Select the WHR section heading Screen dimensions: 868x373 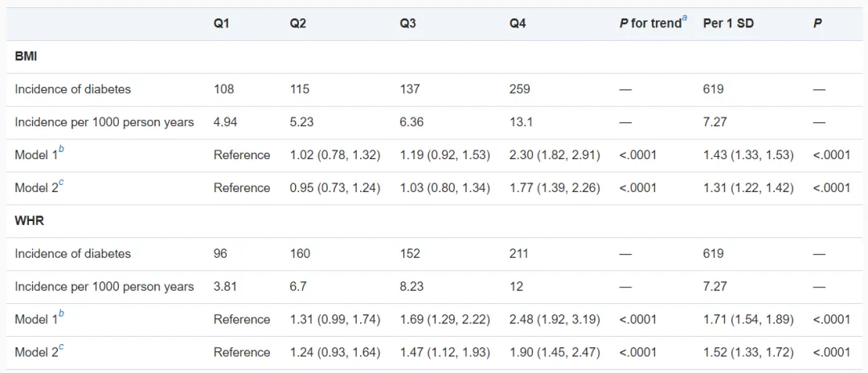point(28,221)
